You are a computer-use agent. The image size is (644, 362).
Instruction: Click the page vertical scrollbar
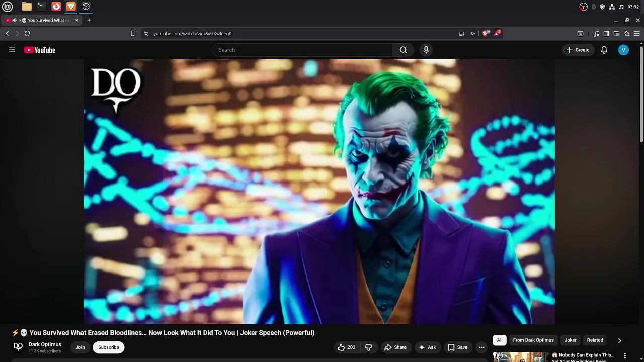(x=641, y=95)
